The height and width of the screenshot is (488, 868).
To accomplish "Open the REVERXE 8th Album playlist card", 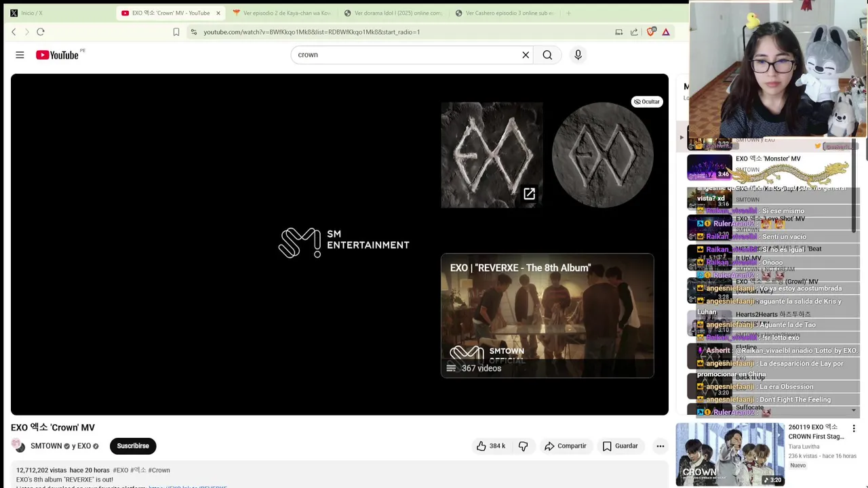I will coord(547,316).
